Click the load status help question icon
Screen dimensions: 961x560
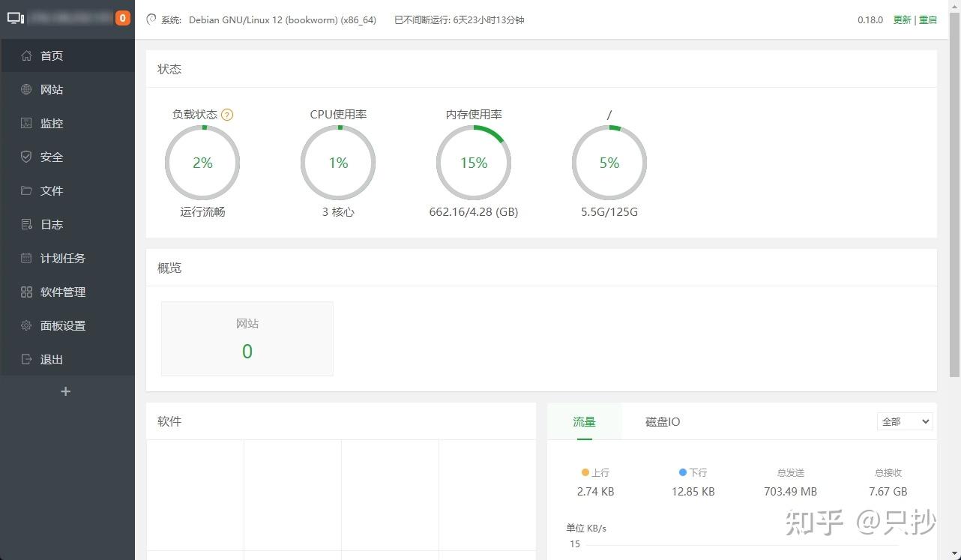pyautogui.click(x=227, y=115)
